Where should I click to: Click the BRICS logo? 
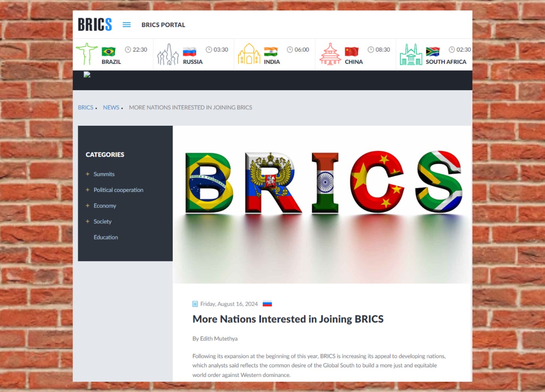pos(95,25)
